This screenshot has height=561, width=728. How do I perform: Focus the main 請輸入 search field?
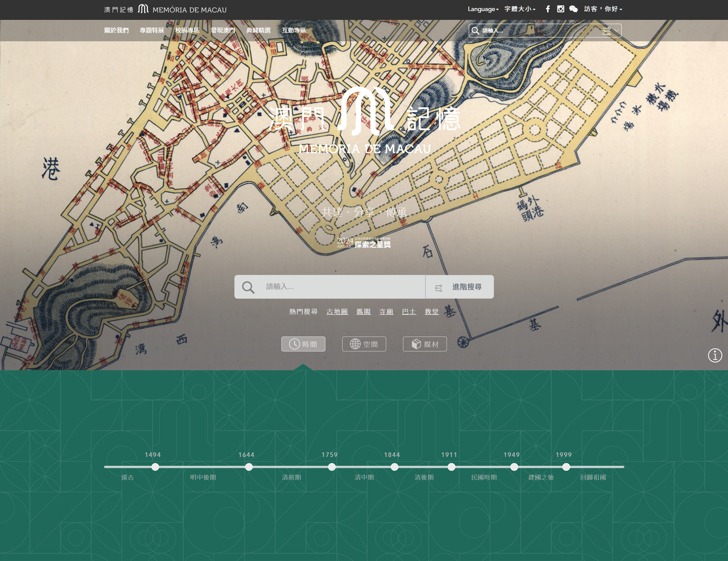pos(341,287)
